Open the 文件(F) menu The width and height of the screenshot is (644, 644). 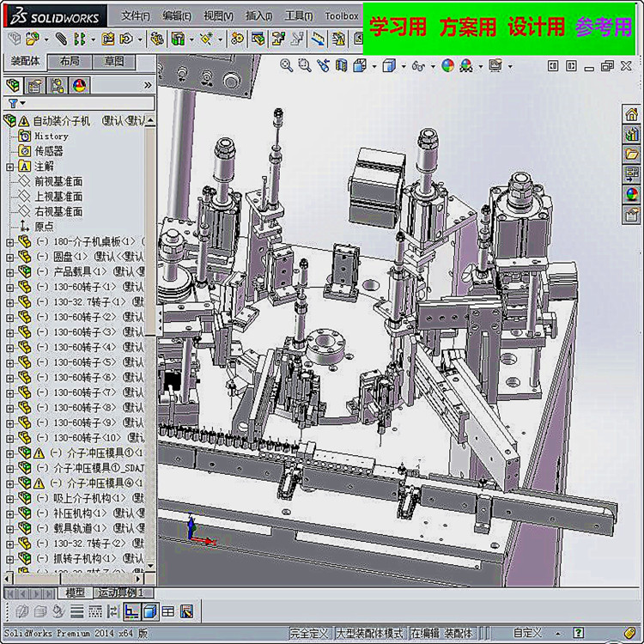pos(135,15)
